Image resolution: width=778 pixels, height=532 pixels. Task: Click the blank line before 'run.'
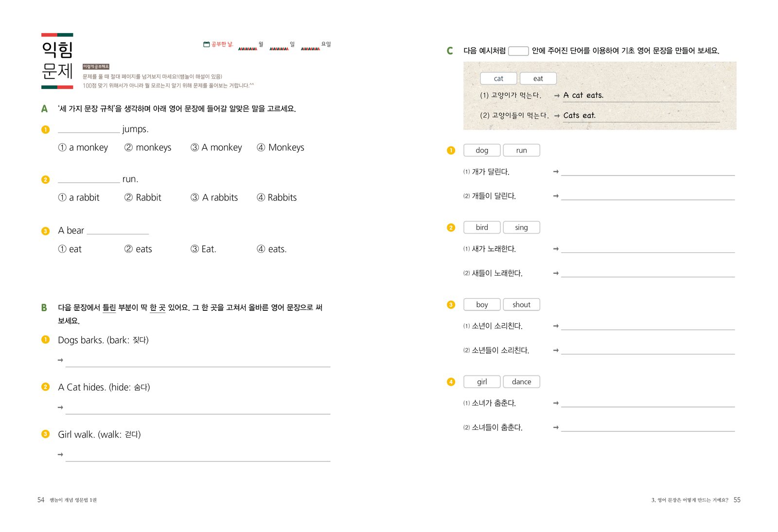pos(88,181)
